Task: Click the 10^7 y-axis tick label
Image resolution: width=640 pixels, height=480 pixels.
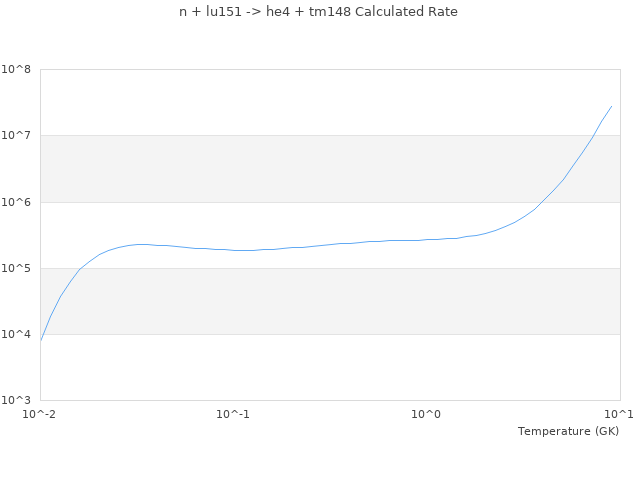Action: point(17,136)
